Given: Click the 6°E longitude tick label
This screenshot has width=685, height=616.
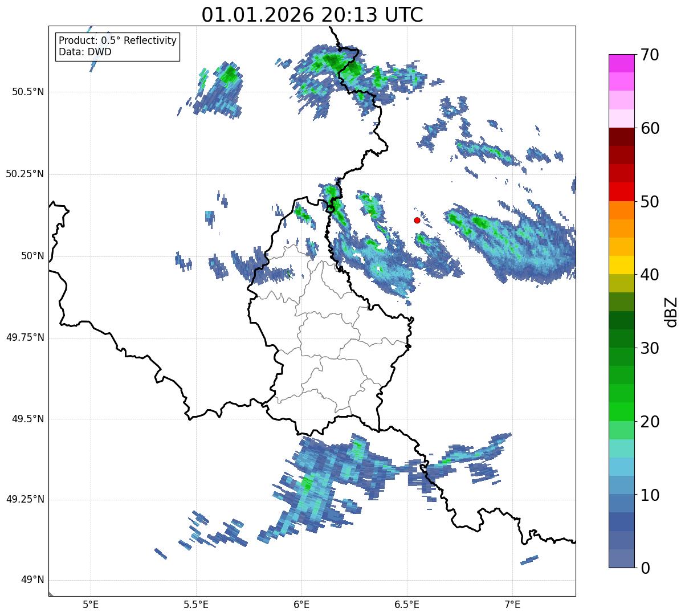Looking at the screenshot, I should click(301, 604).
